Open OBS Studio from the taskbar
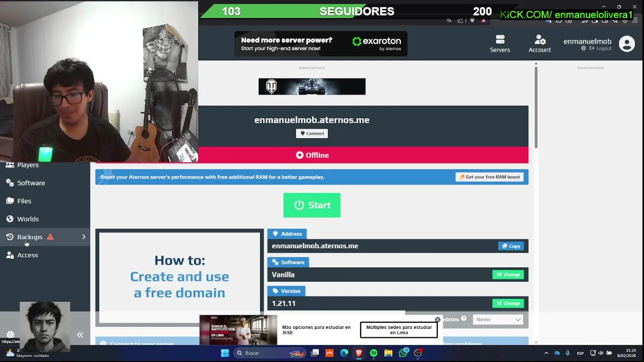The height and width of the screenshot is (362, 644). pos(418,353)
